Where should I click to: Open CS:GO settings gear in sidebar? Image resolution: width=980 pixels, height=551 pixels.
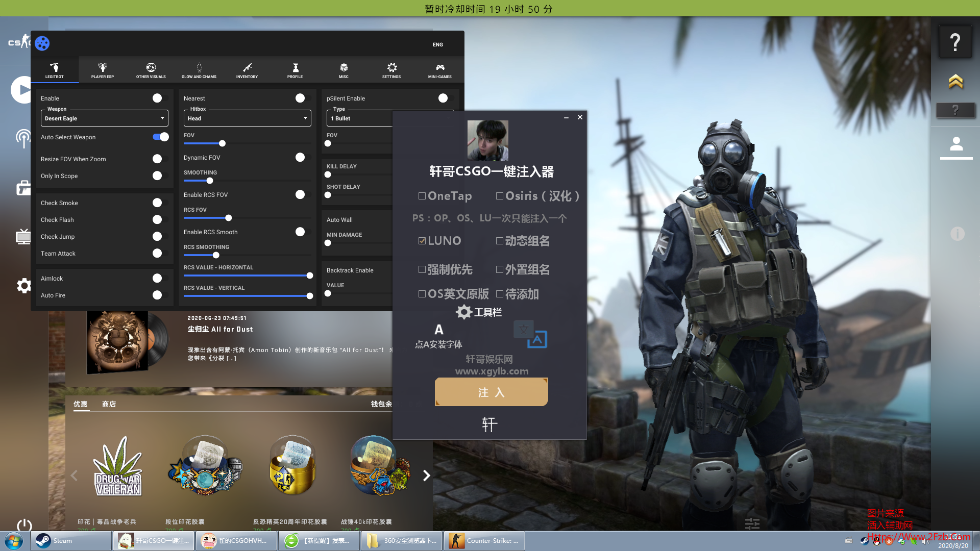[x=23, y=285]
